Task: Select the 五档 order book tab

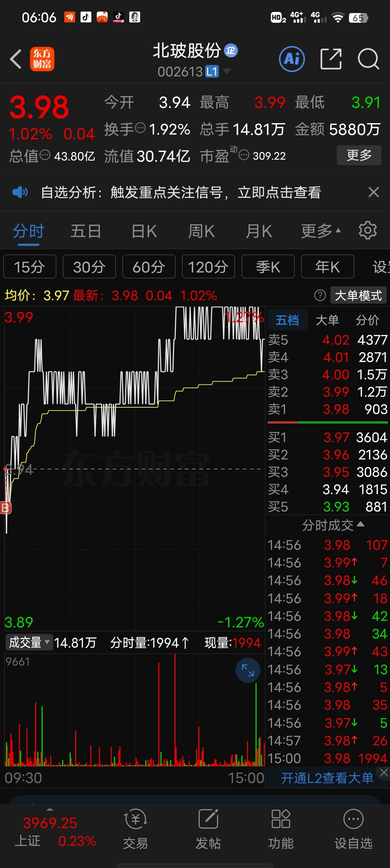Action: point(287,320)
